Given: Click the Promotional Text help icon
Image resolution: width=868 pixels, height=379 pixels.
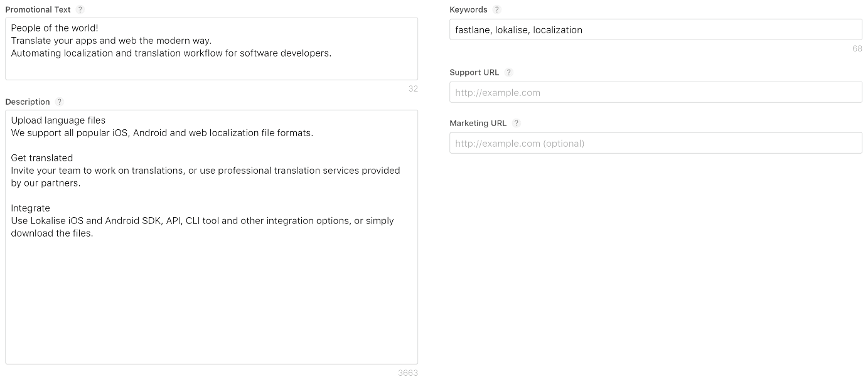Looking at the screenshot, I should (x=80, y=10).
